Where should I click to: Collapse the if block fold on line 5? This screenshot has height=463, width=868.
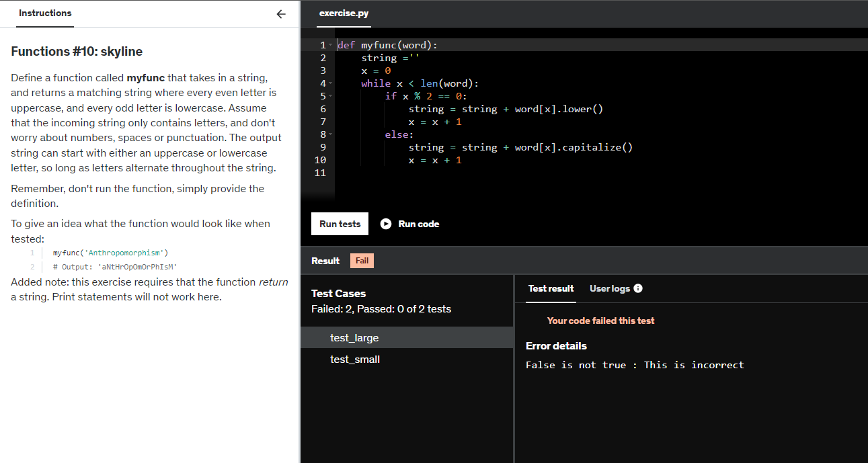point(330,95)
